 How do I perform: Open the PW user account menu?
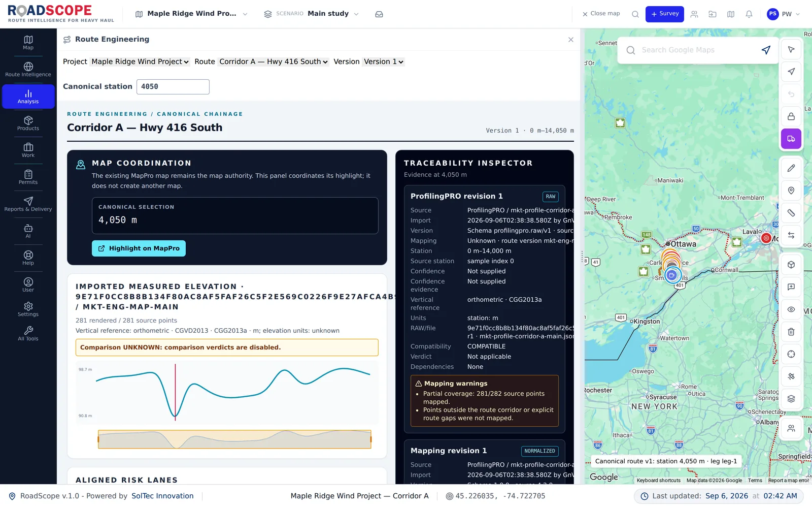784,14
